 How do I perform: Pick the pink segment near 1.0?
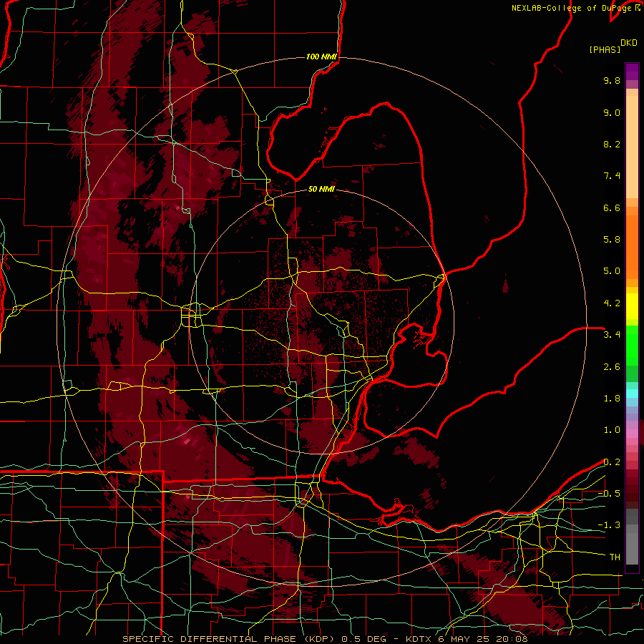click(x=632, y=433)
